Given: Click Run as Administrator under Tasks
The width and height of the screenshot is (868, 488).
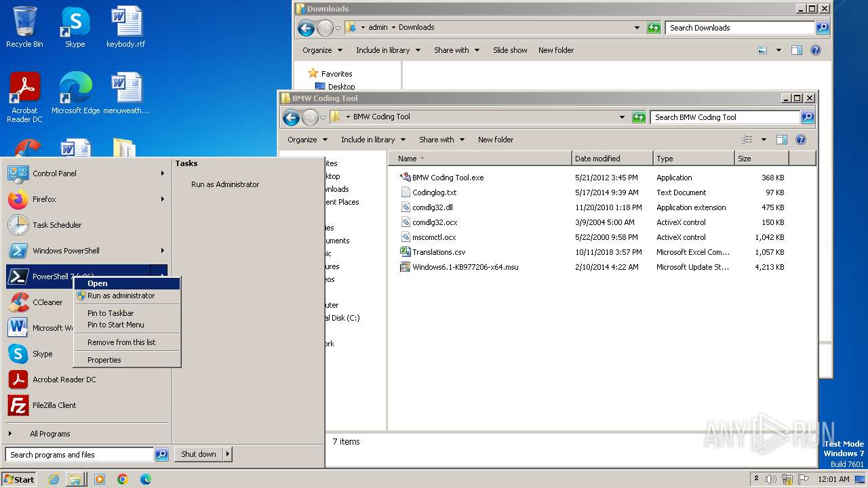Looking at the screenshot, I should pyautogui.click(x=225, y=184).
